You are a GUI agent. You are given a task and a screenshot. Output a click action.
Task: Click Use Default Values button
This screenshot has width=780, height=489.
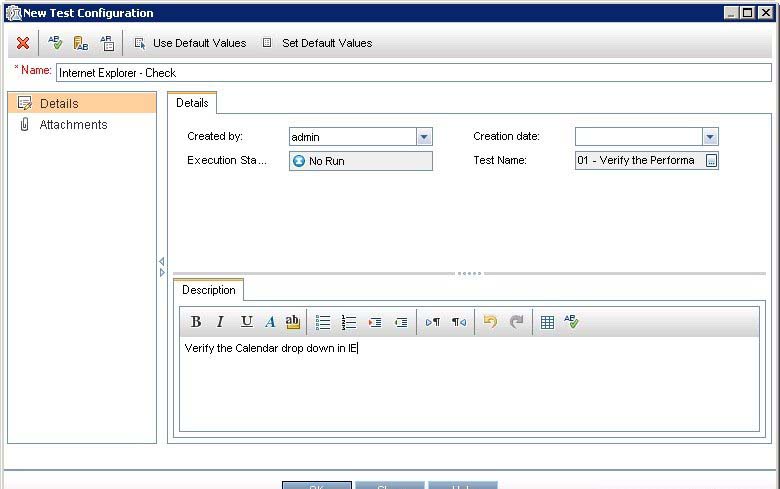[x=191, y=43]
